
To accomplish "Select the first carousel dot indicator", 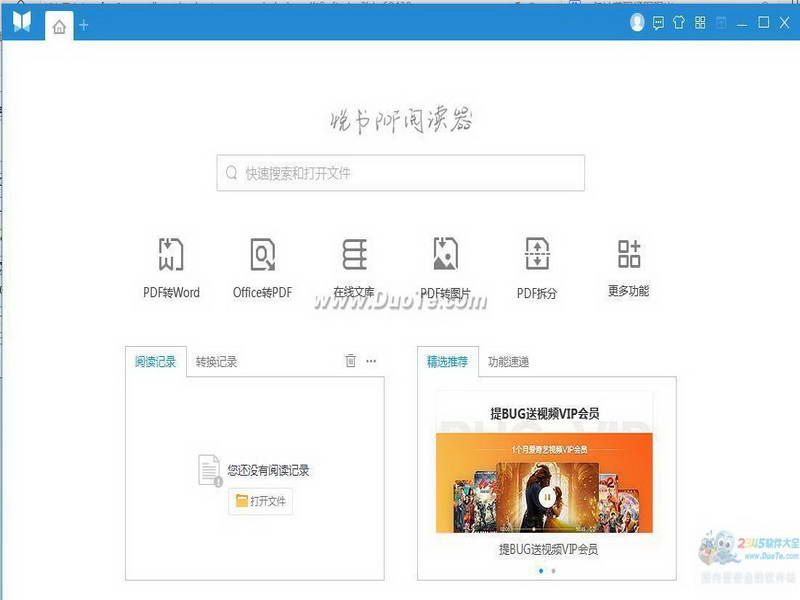I will [x=541, y=571].
